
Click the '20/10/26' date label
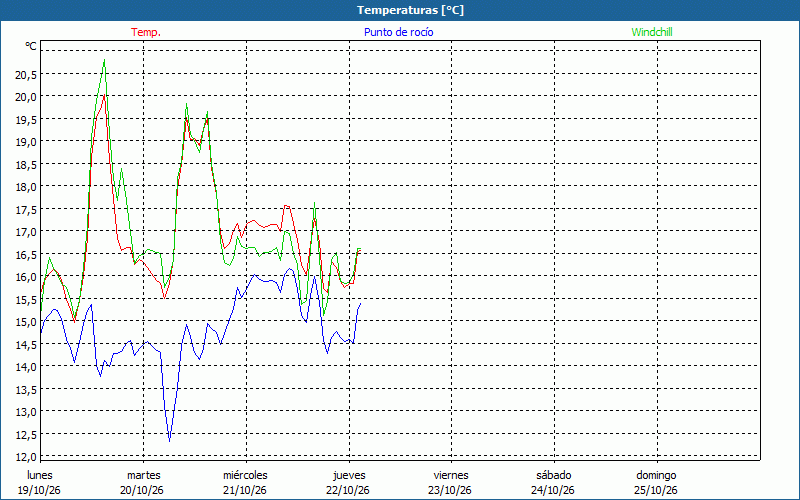point(142,491)
